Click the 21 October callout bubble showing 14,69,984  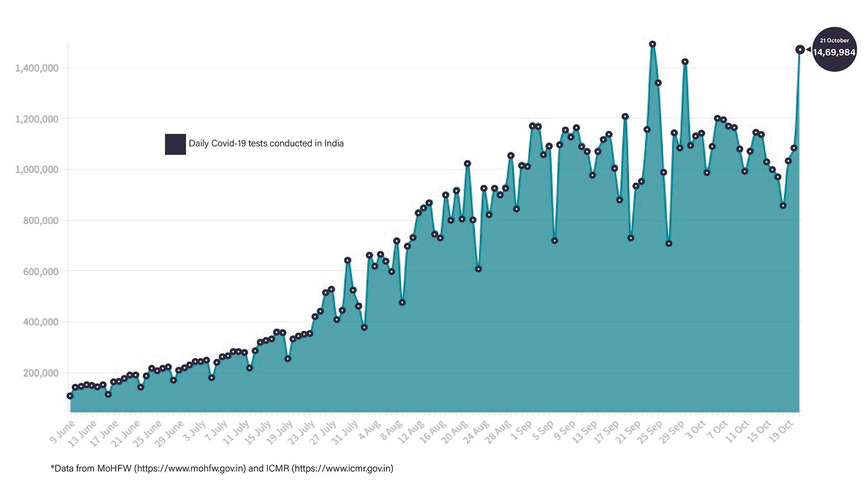tap(834, 49)
